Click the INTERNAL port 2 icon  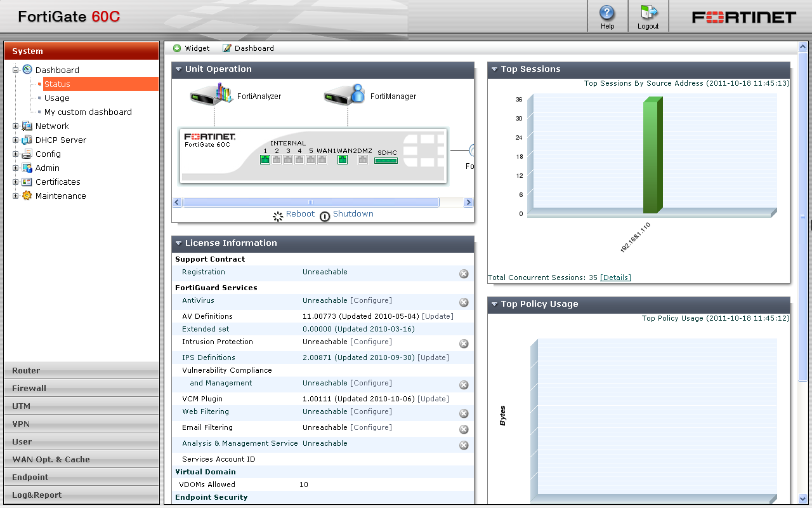click(x=277, y=160)
